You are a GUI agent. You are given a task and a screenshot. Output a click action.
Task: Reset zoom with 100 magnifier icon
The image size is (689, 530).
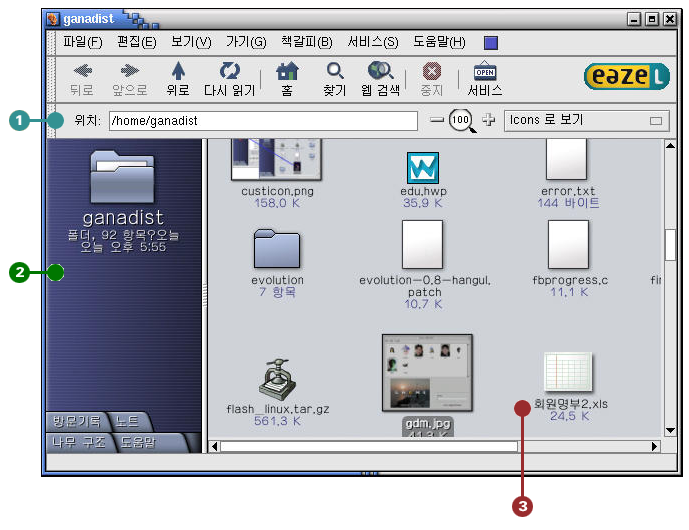461,120
